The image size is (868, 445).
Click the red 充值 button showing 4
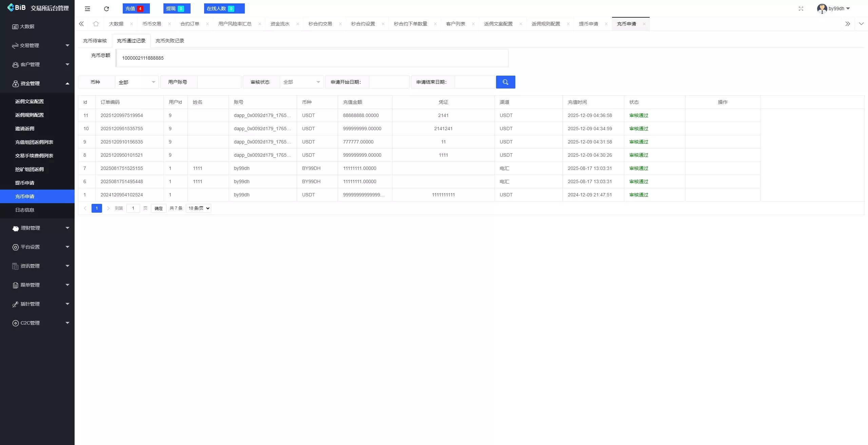pyautogui.click(x=136, y=8)
